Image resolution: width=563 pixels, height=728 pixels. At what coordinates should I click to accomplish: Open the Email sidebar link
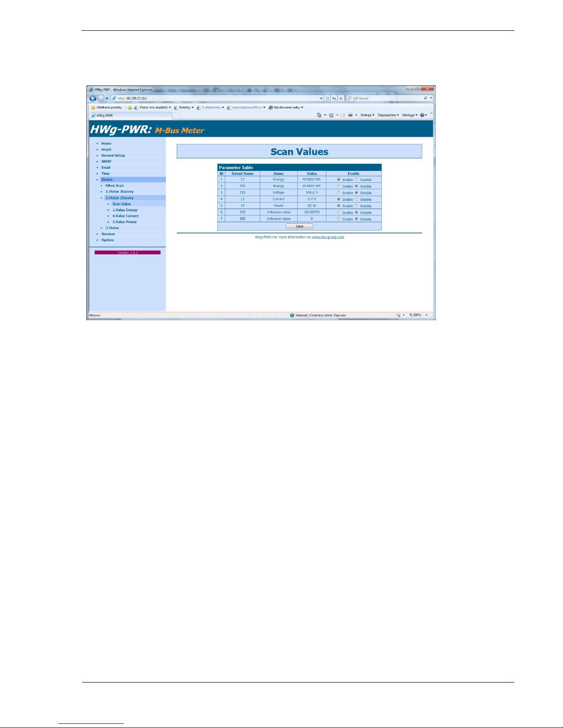pos(106,167)
